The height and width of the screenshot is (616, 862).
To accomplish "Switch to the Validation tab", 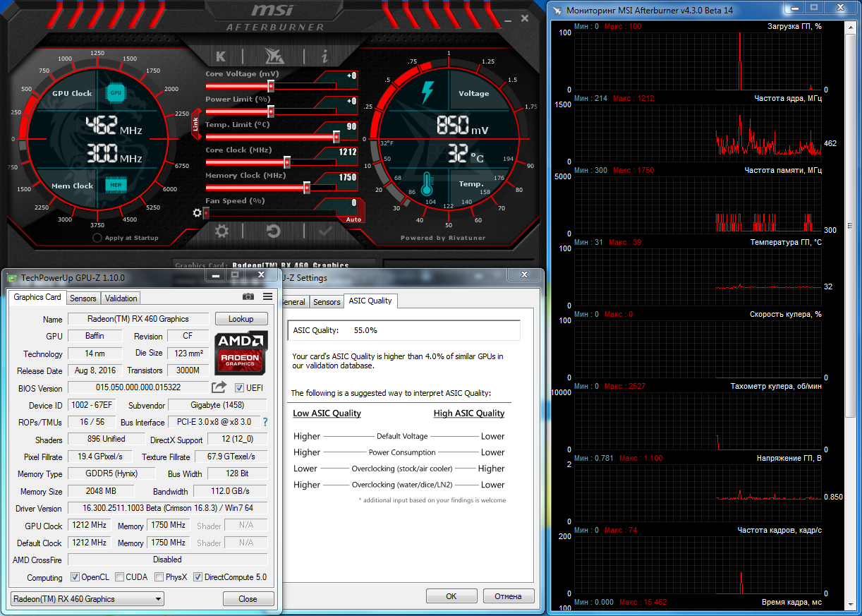I will pos(121,298).
